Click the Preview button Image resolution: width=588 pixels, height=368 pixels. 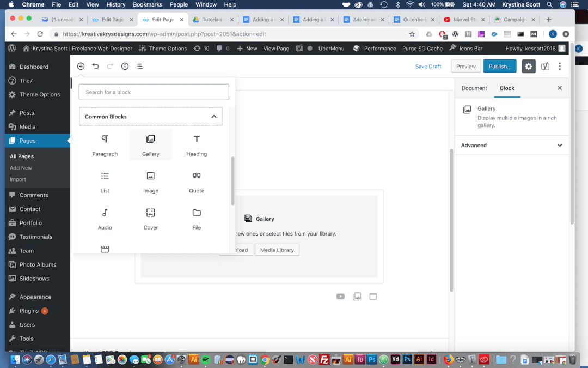tap(465, 66)
